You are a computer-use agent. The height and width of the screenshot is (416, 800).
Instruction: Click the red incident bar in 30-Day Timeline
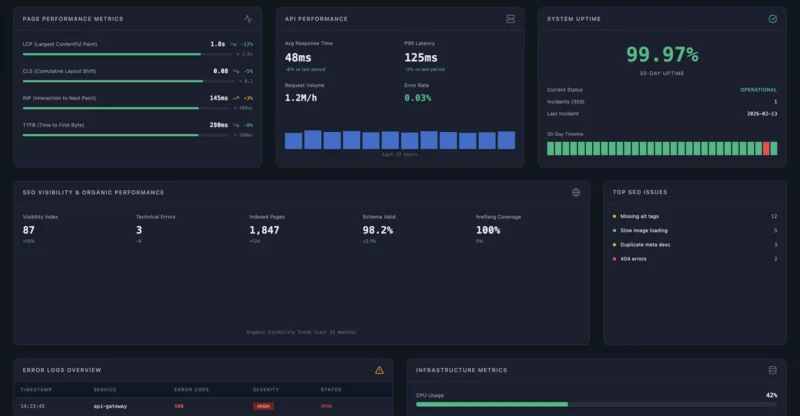tap(766, 148)
